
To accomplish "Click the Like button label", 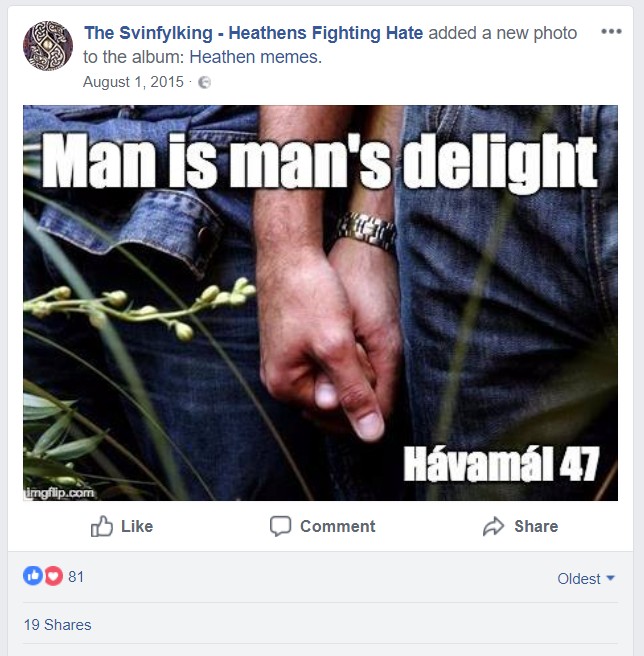I will [x=137, y=526].
